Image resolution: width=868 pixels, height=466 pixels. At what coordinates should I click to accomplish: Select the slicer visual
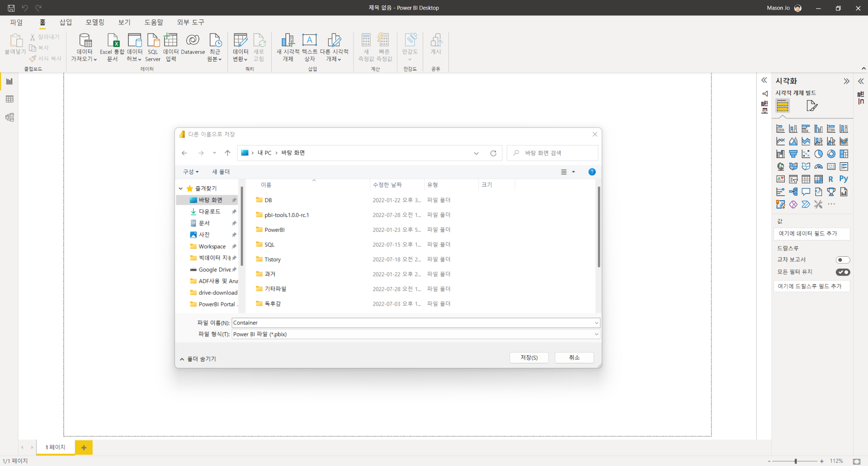pyautogui.click(x=793, y=179)
